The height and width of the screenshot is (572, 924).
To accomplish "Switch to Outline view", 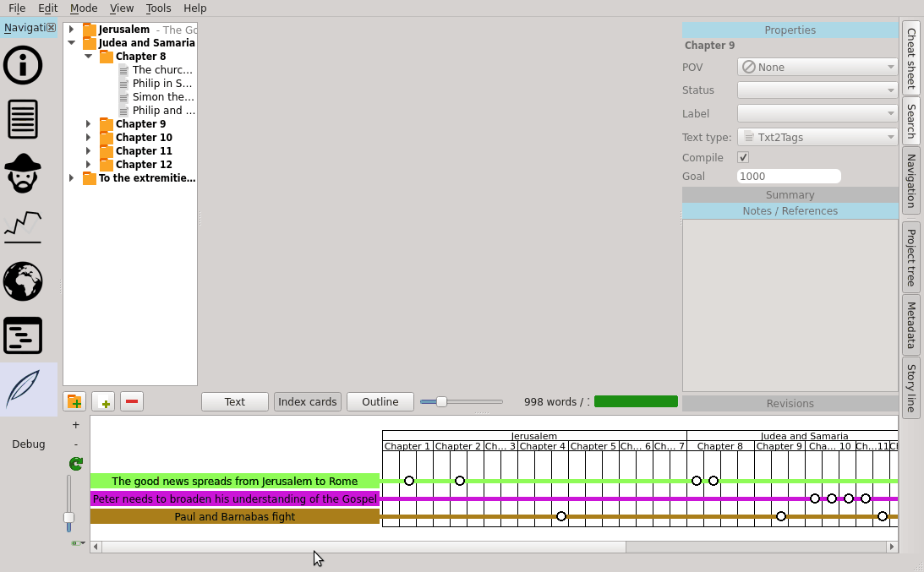I will pos(380,402).
